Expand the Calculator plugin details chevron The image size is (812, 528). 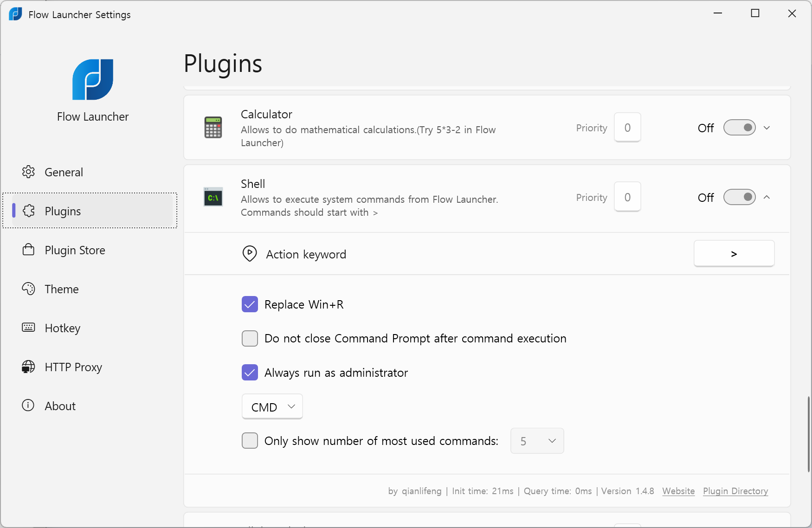pyautogui.click(x=767, y=127)
